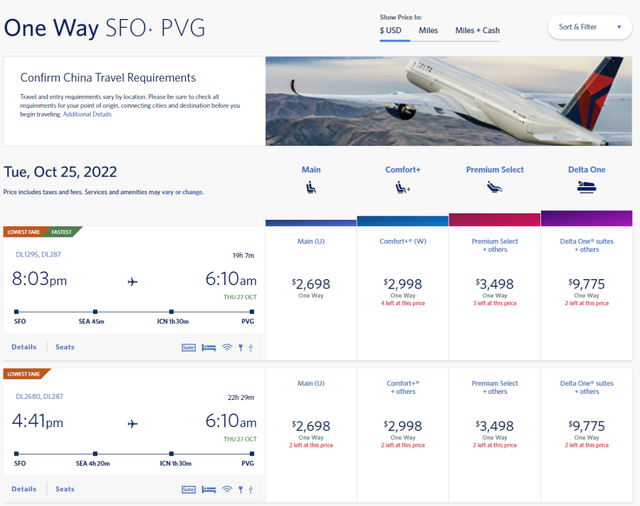Image resolution: width=640 pixels, height=506 pixels.
Task: Click the Delta One lie-flat bed icon
Action: 586,187
